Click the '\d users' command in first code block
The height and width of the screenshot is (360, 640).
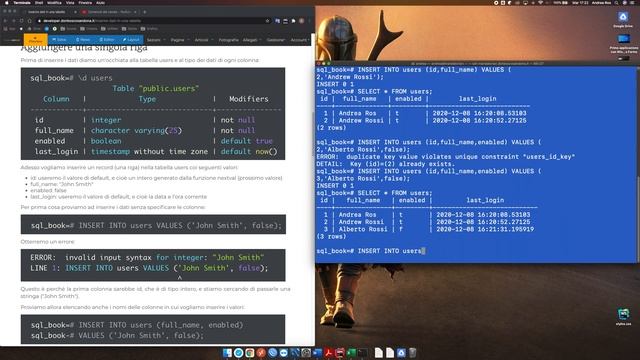95,78
